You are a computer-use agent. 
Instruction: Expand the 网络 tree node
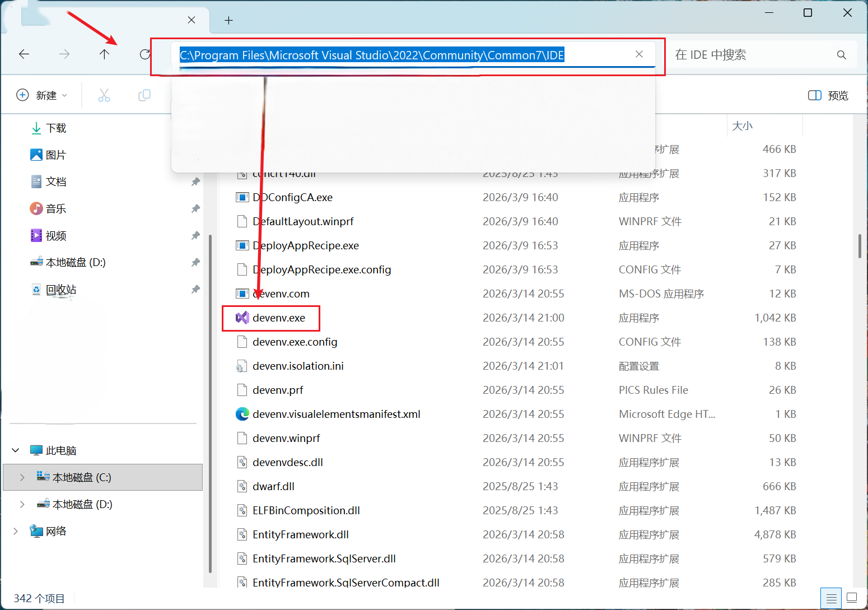[16, 531]
